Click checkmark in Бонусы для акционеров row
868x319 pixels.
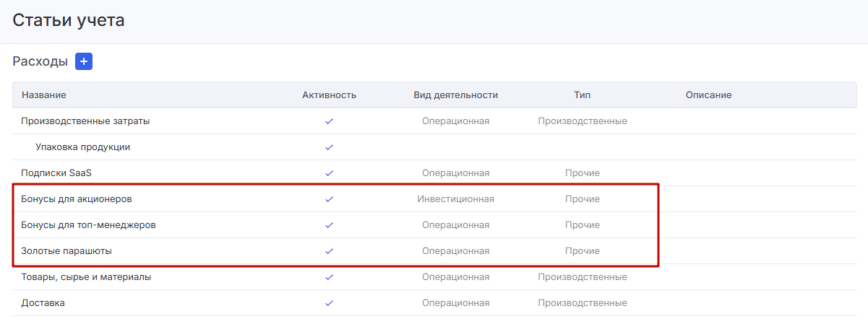[329, 199]
